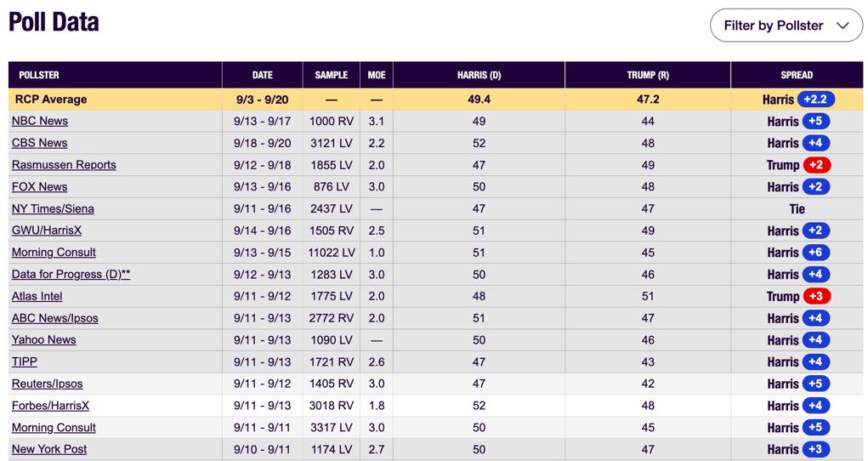Screen dimensions: 868x461
Task: Click the Atlas Intel pollster link
Action: point(37,297)
